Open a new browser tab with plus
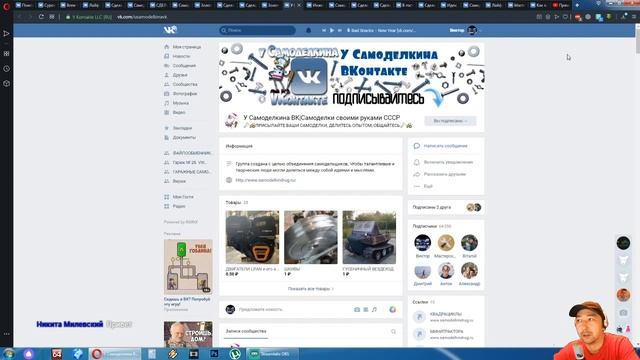Screen dimensions: 640x360 (x=577, y=5)
